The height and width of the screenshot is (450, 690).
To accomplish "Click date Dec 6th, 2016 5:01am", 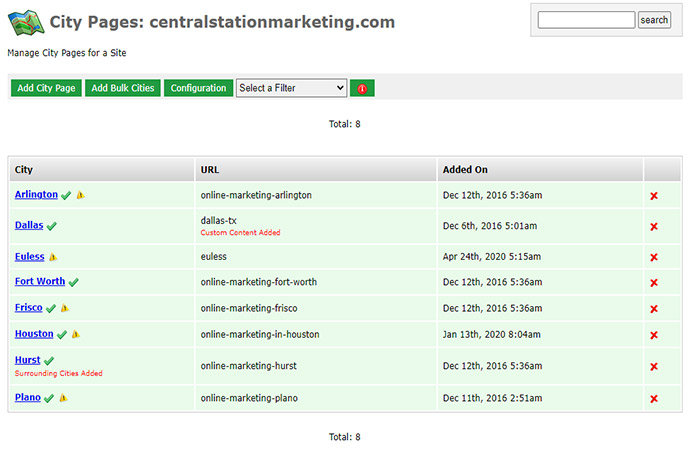I will tap(490, 226).
